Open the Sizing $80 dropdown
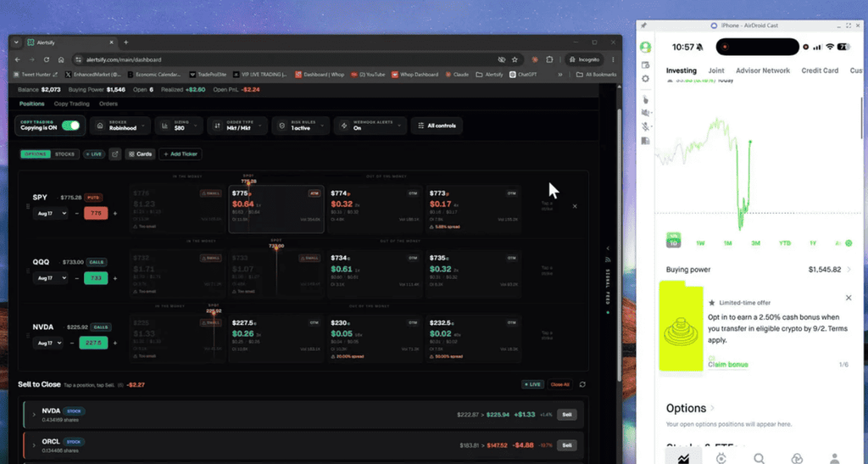The height and width of the screenshot is (464, 868). (x=179, y=126)
